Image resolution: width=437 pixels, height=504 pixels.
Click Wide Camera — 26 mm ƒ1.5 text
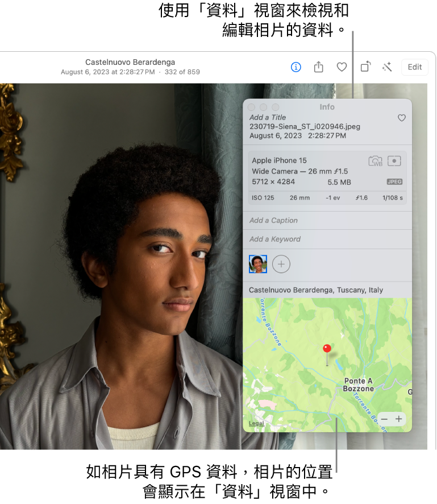click(299, 171)
